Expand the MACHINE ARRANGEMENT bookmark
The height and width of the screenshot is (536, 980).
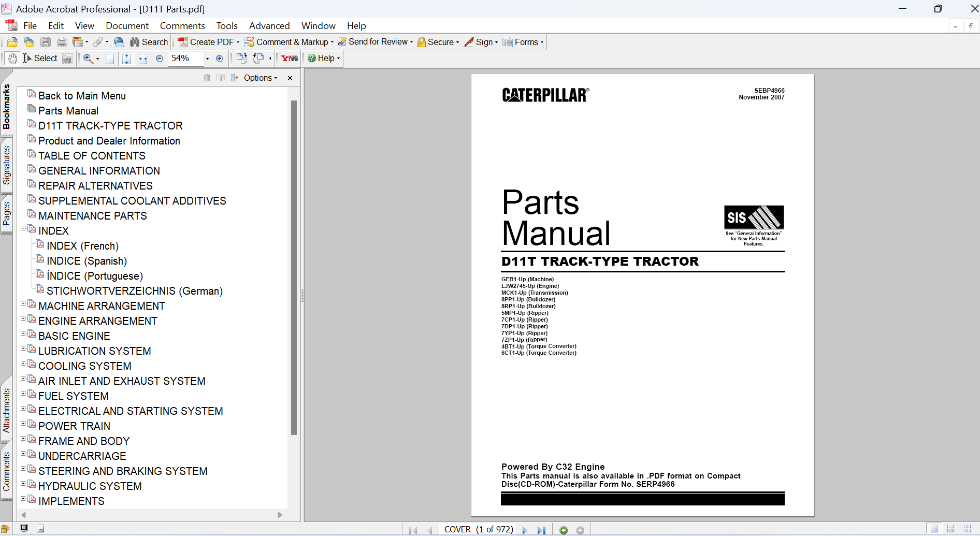(23, 303)
